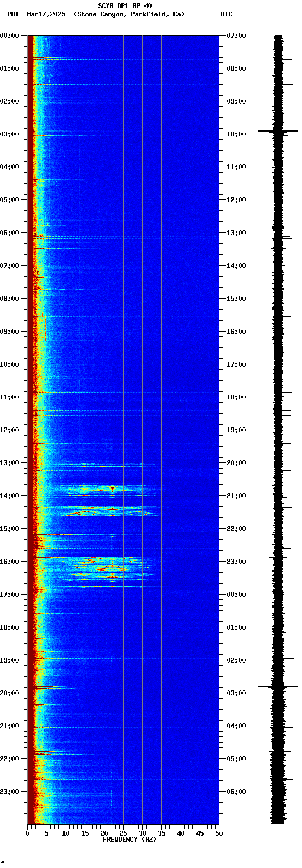Viewport: 302px width, 868px height.
Task: Click the 'UTC' timezone label
Action: click(226, 14)
